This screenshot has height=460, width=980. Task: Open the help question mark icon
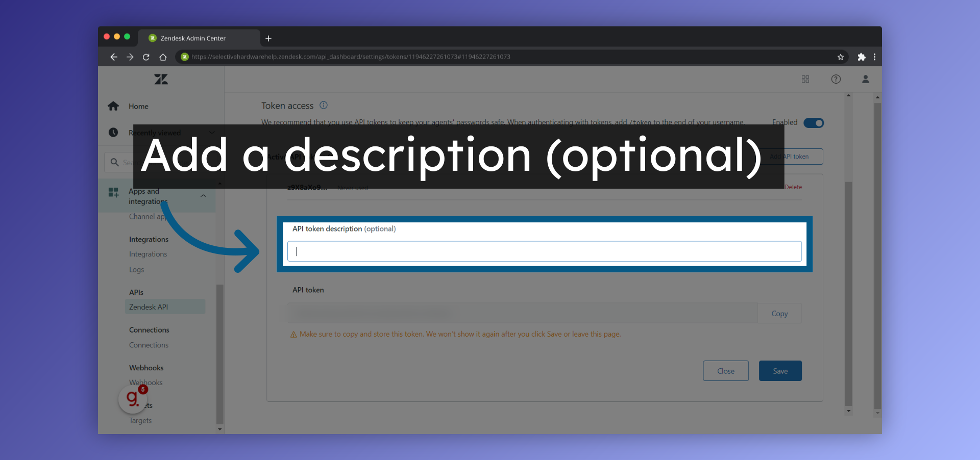(836, 79)
